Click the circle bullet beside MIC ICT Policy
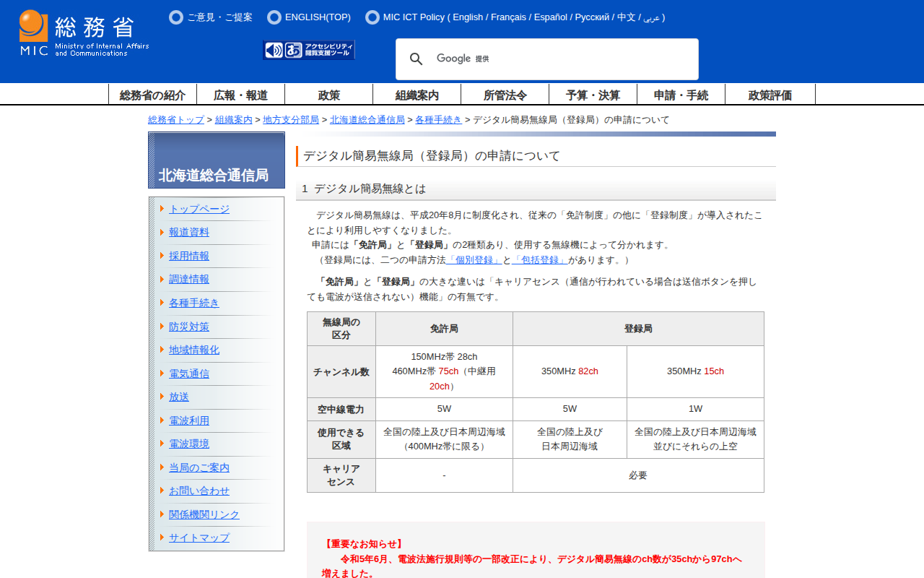 click(x=372, y=17)
